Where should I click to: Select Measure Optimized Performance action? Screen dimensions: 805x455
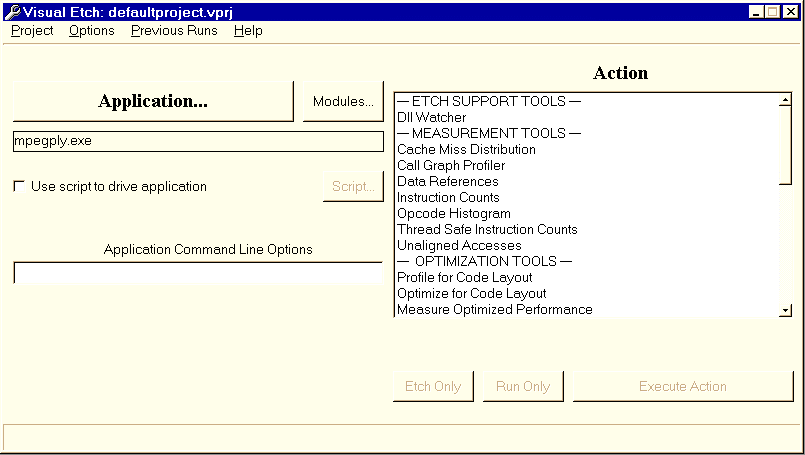pos(494,309)
